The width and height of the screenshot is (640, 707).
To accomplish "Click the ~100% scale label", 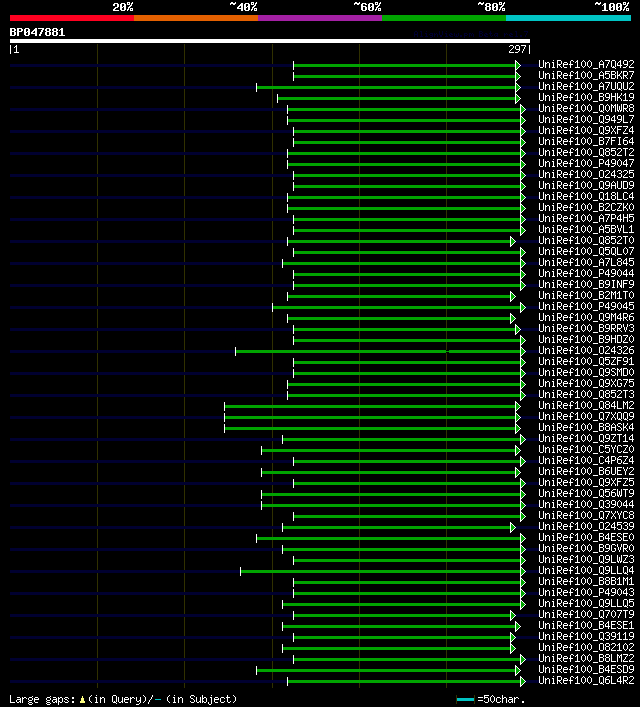I will click(612, 7).
